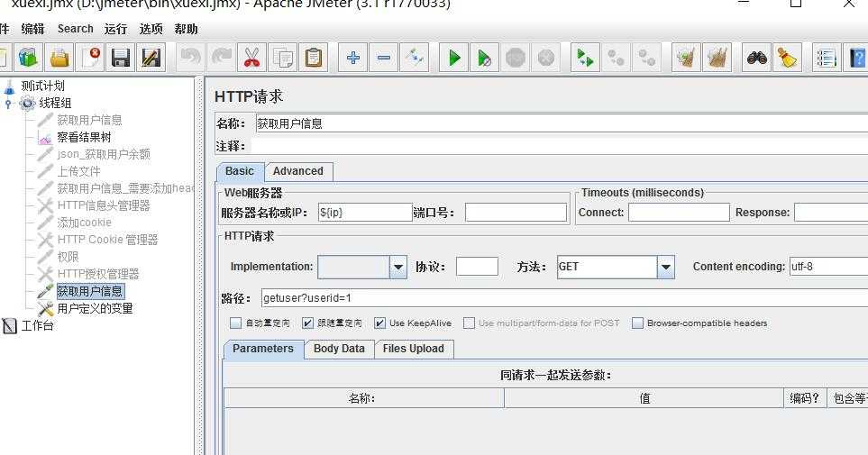Click the Undo arrow icon
This screenshot has width=868, height=455.
190,58
